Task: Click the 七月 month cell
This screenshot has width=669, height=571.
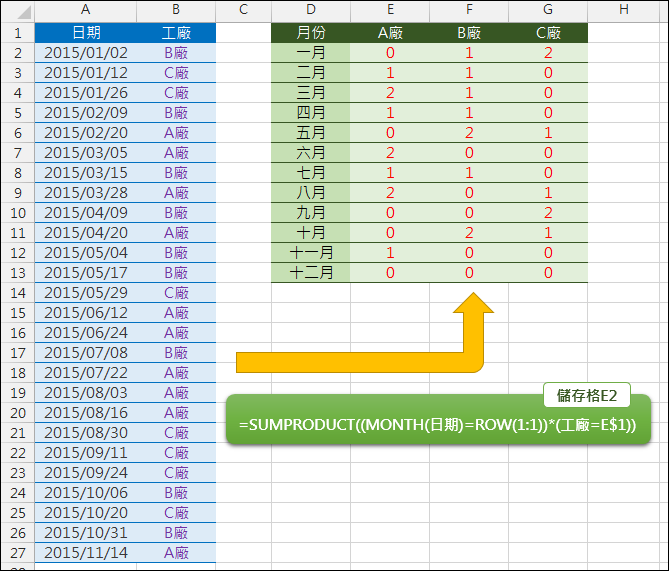Action: (311, 173)
